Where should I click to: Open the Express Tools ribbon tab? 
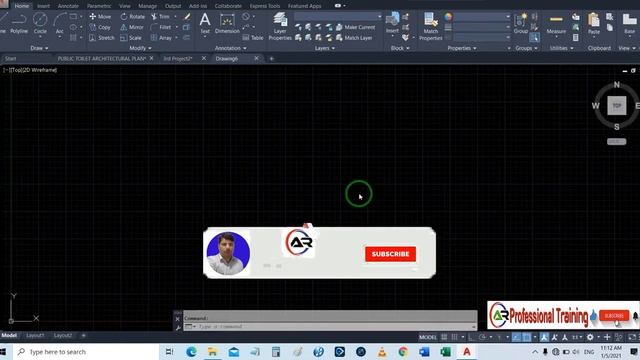click(265, 6)
